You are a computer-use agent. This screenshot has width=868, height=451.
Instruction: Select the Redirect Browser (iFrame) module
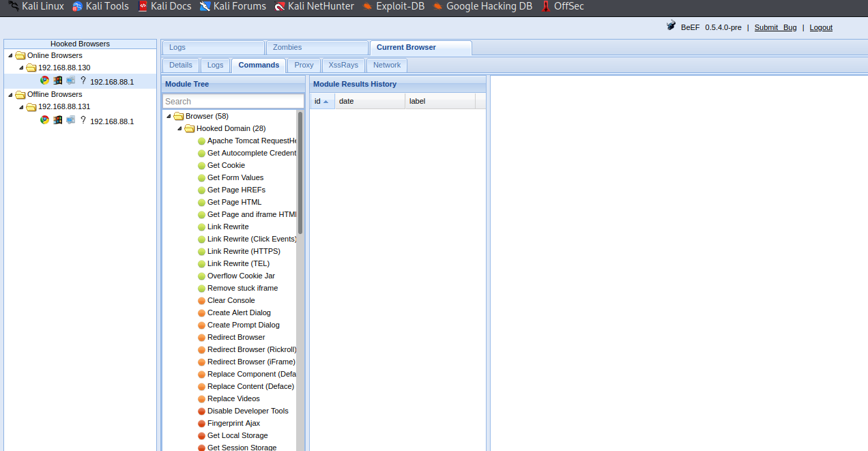click(251, 362)
